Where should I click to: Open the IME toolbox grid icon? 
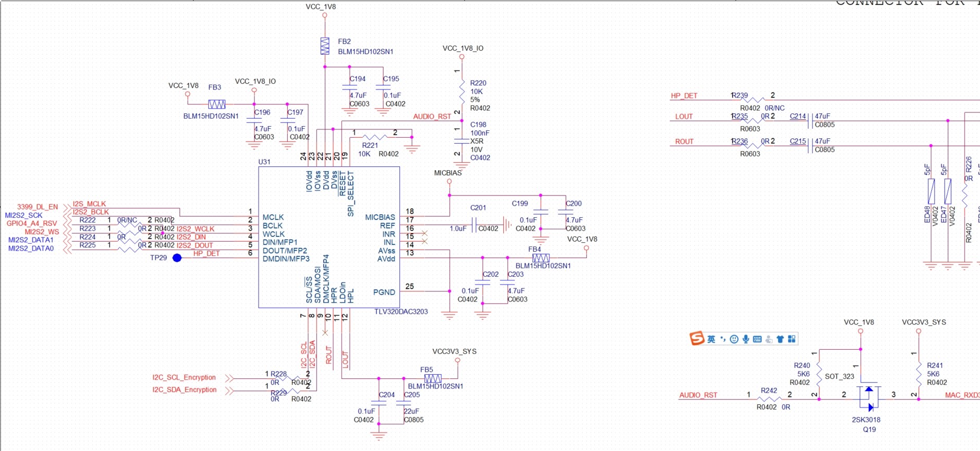click(x=792, y=339)
